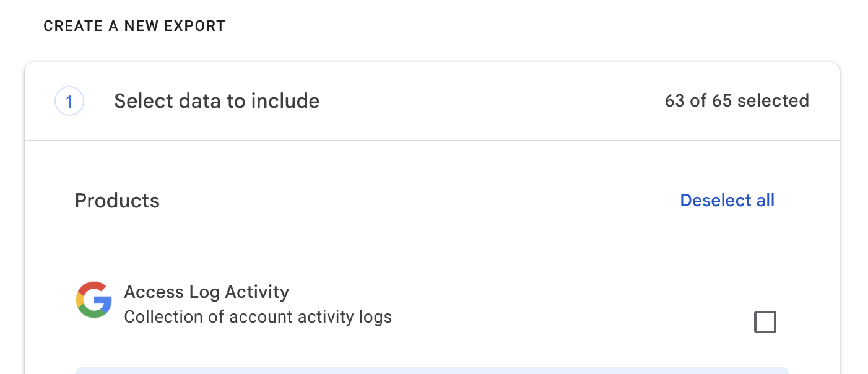
Task: Click 'Collection of account activity logs' description
Action: pyautogui.click(x=258, y=316)
